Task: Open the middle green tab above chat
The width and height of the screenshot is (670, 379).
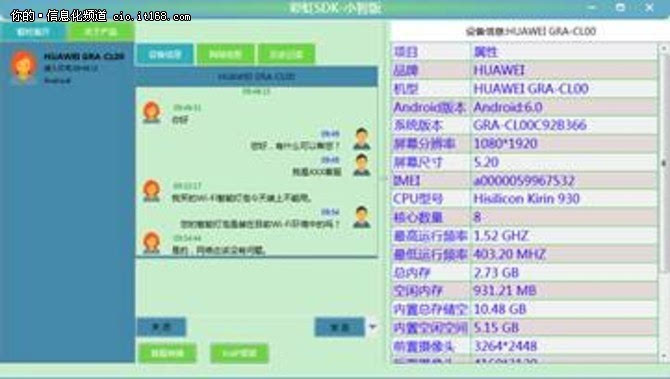Action: tap(225, 54)
